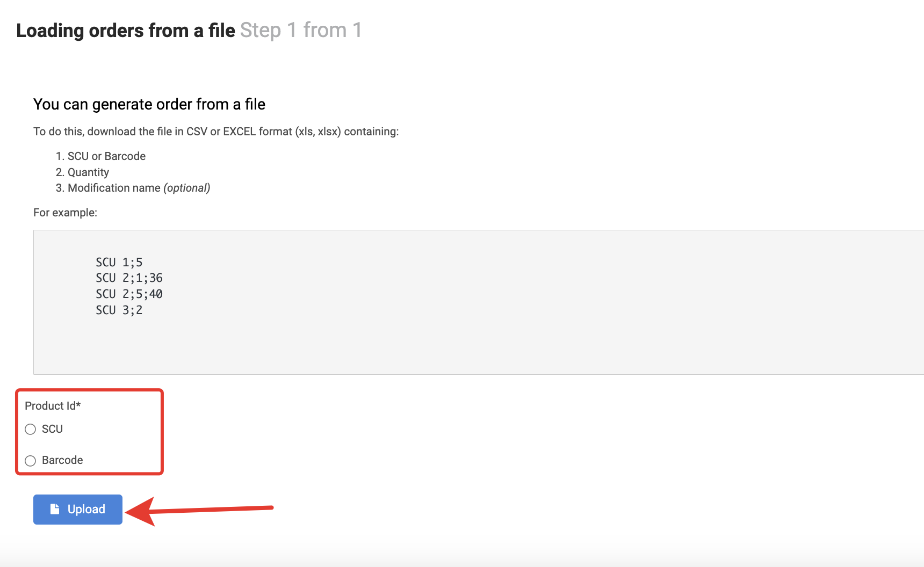Click the "SCU or Barcode" list item
This screenshot has height=567, width=924.
[x=106, y=156]
